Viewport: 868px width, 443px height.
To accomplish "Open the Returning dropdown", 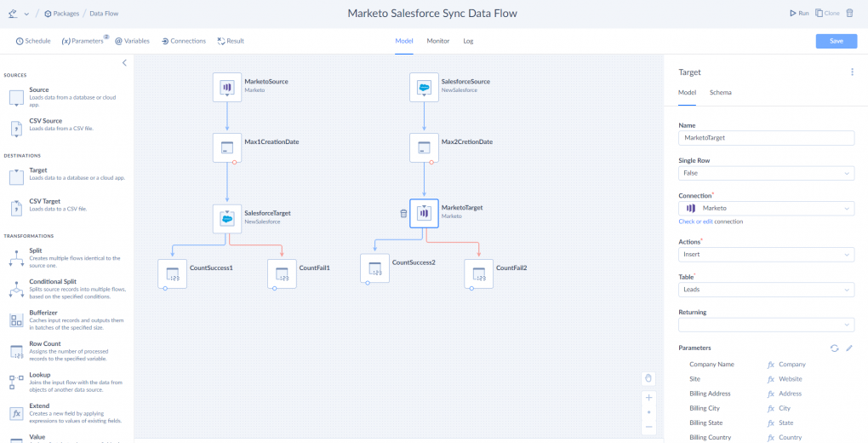I will tap(766, 325).
